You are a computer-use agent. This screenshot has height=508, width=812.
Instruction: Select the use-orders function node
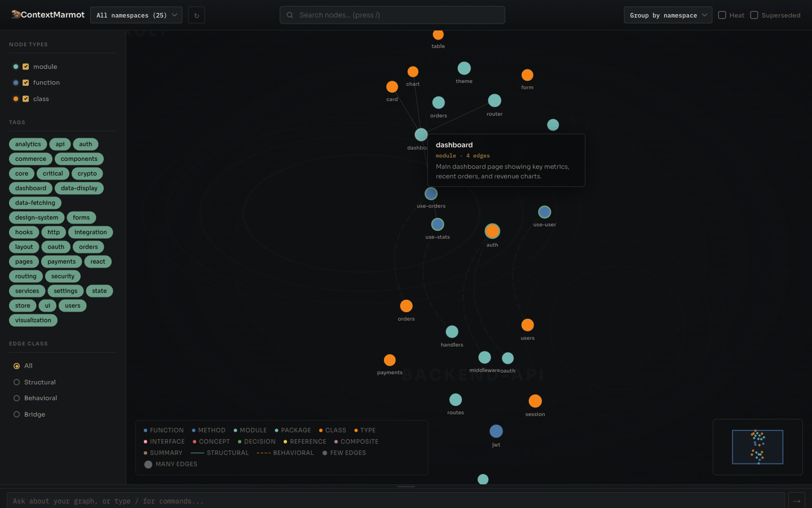tap(431, 194)
